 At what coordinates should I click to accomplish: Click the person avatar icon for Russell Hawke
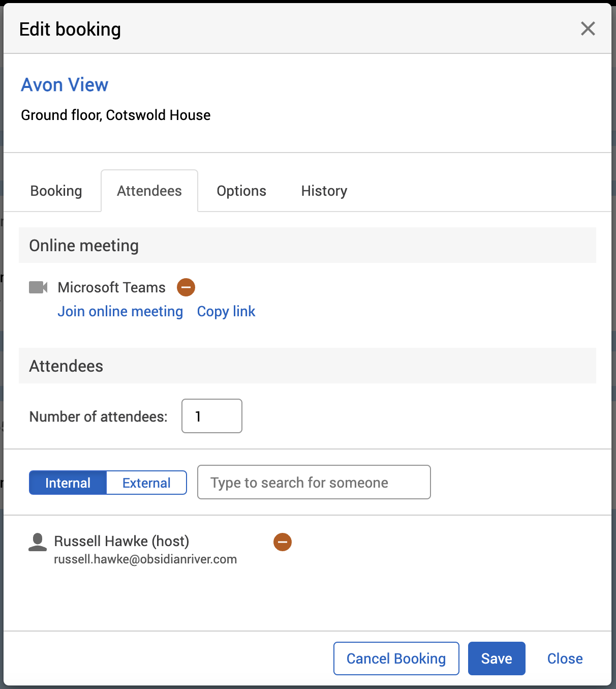pyautogui.click(x=38, y=542)
